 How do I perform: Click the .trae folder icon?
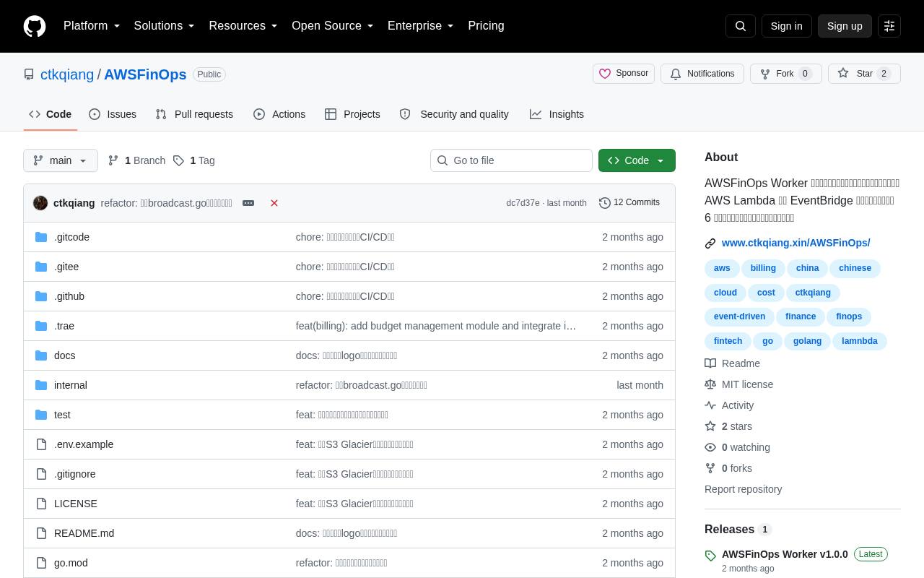(x=41, y=326)
